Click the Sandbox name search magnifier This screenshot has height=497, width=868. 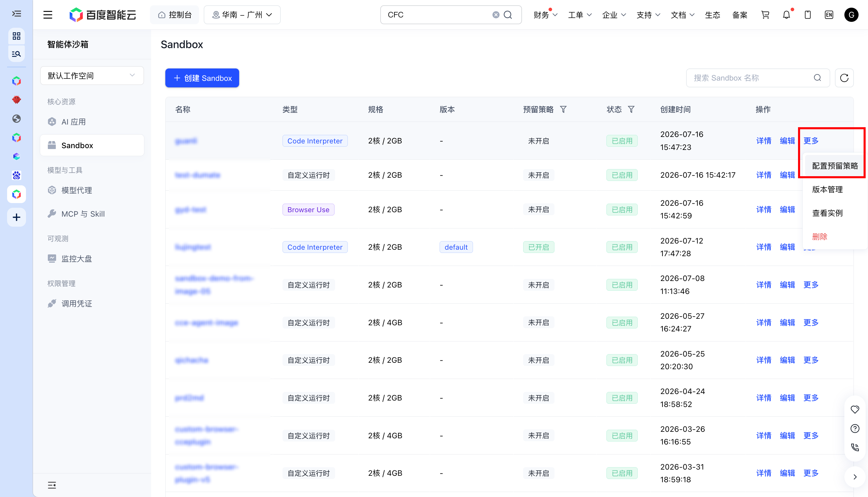(818, 78)
